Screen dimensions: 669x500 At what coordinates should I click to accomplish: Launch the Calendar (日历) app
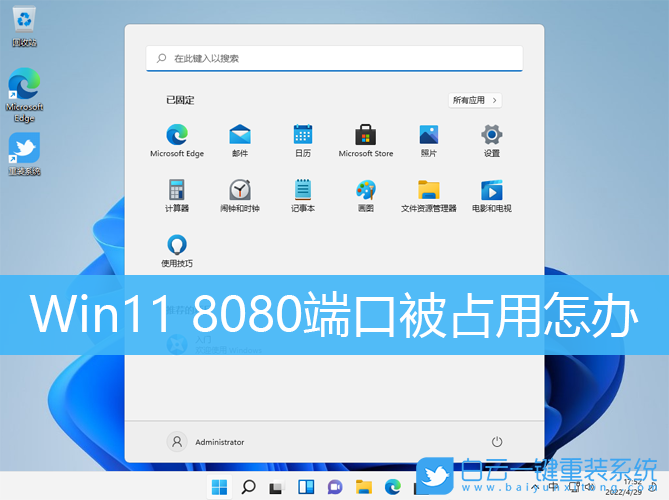[x=303, y=141]
